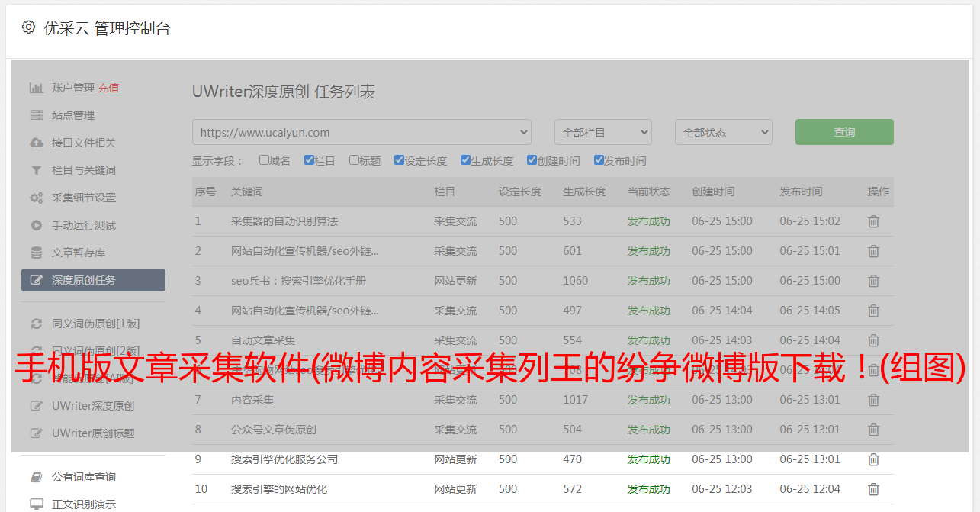This screenshot has width=980, height=512.
Task: Click trash icon for row 3 seo兵书
Action: 873,281
